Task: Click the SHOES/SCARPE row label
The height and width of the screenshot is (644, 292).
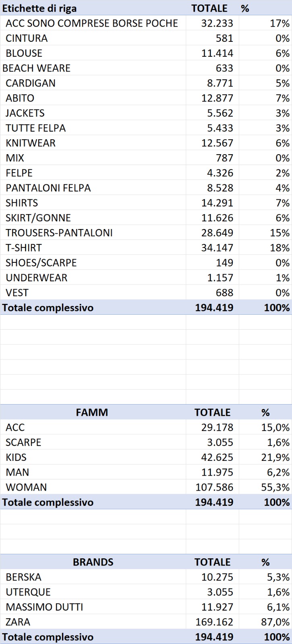Action: click(41, 263)
